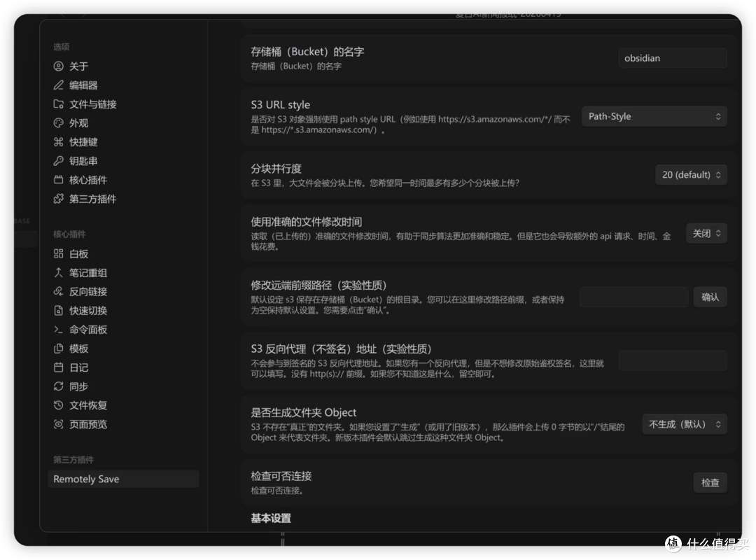Click the 检查可否连接 setting title

(x=281, y=476)
